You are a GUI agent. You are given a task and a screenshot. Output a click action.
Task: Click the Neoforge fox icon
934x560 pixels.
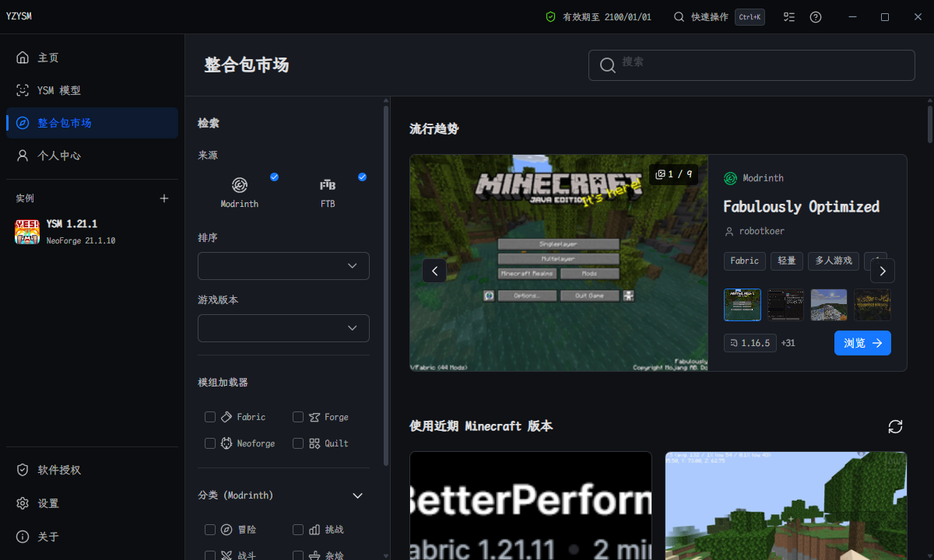(x=226, y=443)
